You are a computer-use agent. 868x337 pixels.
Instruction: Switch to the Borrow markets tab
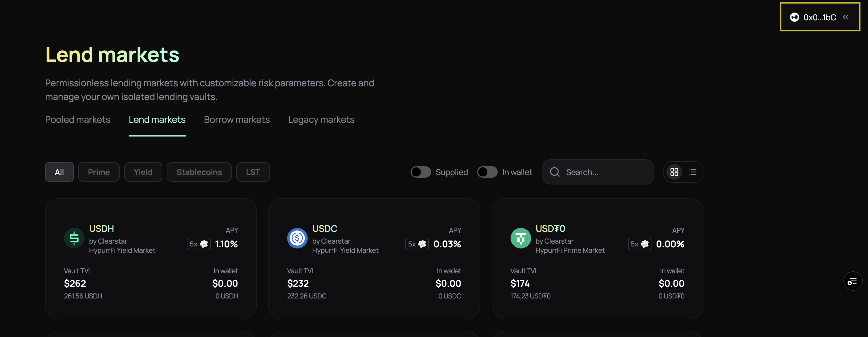[x=237, y=119]
